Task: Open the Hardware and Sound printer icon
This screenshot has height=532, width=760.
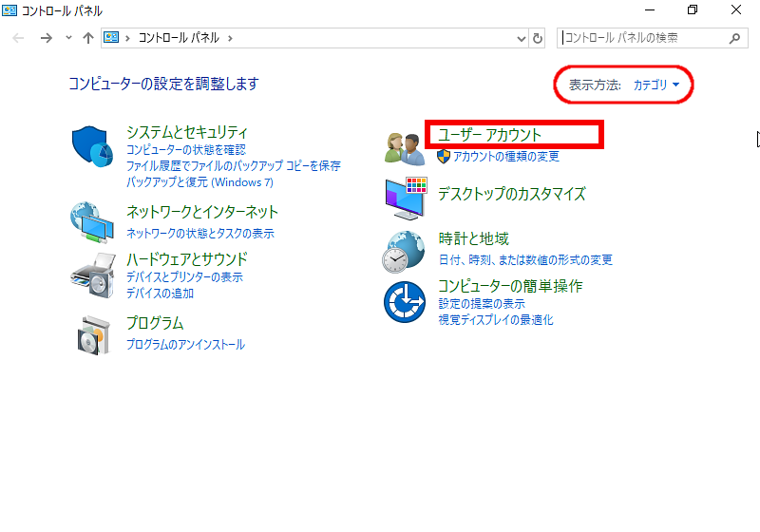Action: [x=93, y=275]
